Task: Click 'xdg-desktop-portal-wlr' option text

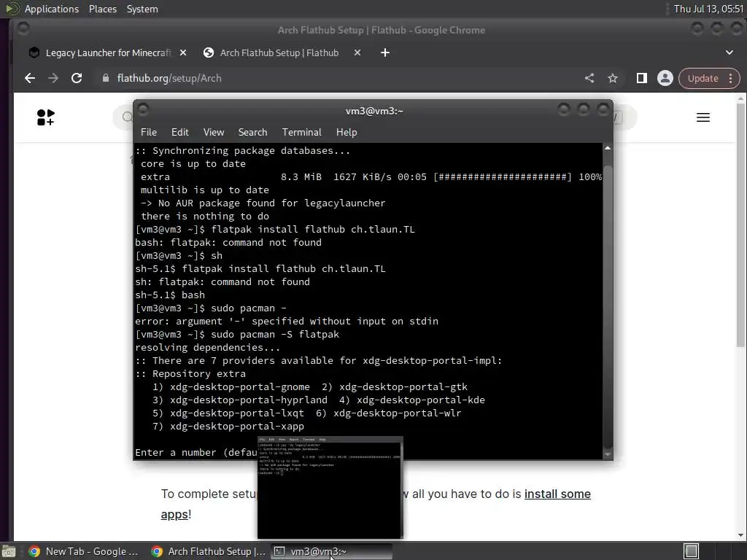Action: [398, 413]
